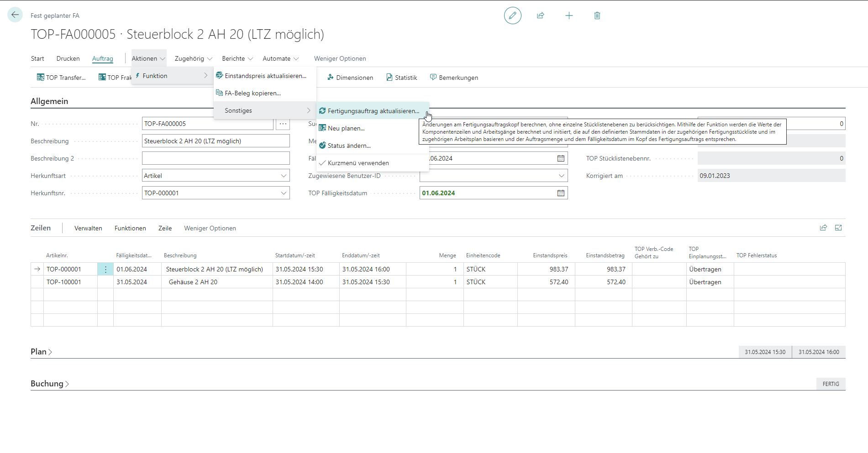Viewport: 868px width, 453px height.
Task: Click the pencil edit icon
Action: pos(512,16)
